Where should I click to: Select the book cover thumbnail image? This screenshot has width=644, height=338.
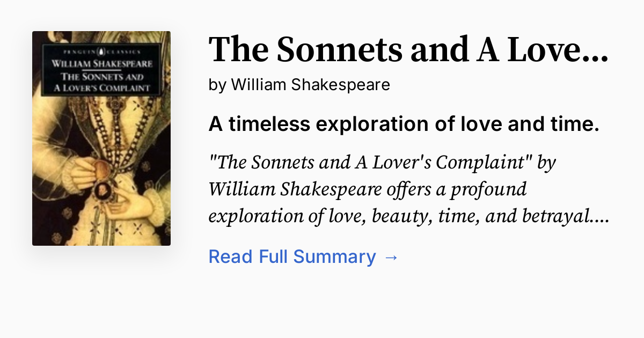[101, 138]
